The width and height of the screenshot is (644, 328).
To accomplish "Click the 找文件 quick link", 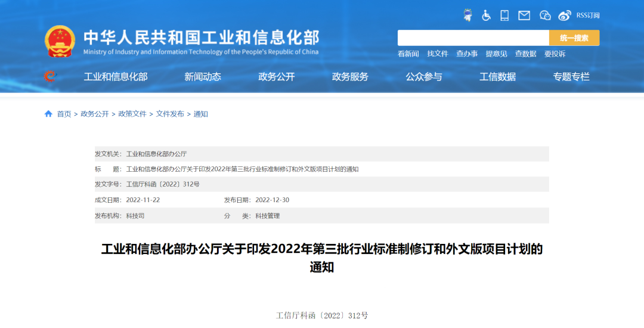I will click(437, 54).
